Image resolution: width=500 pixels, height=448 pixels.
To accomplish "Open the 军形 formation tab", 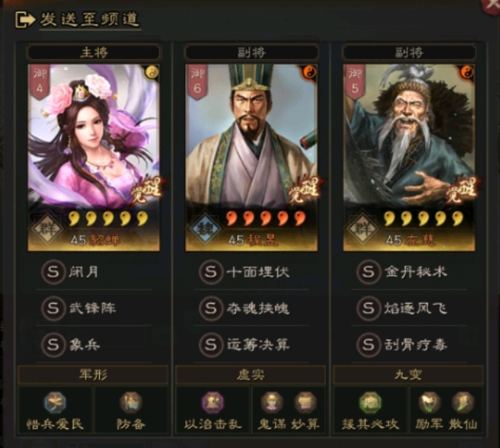I will point(93,374).
